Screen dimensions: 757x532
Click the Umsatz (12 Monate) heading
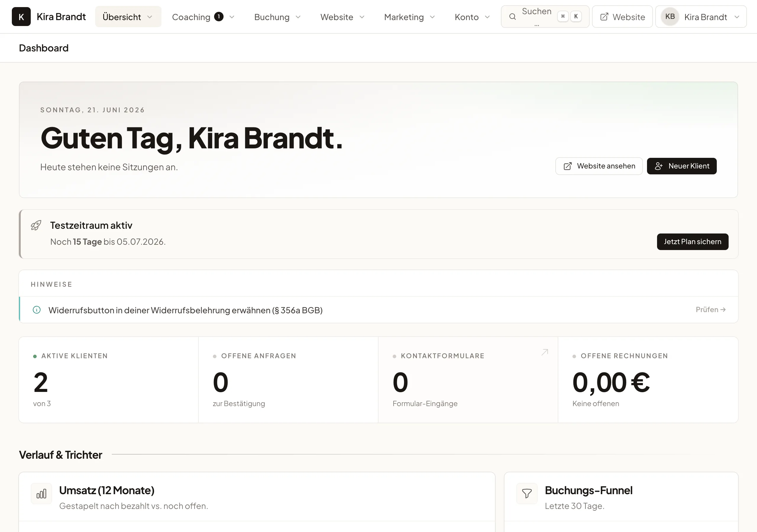[107, 490]
